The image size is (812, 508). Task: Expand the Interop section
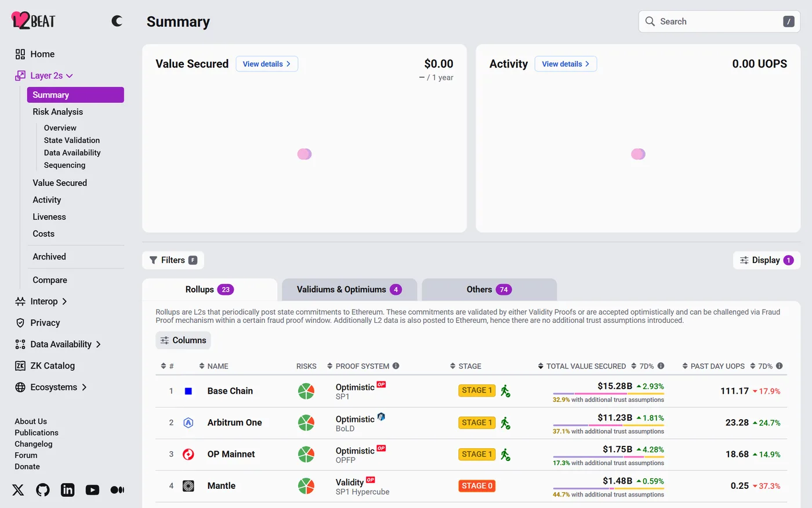click(x=41, y=301)
